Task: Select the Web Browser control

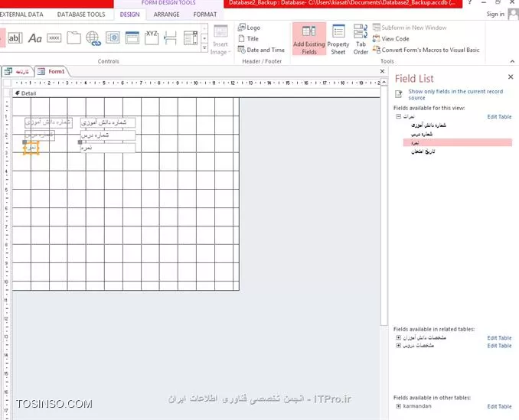Action: click(x=113, y=38)
